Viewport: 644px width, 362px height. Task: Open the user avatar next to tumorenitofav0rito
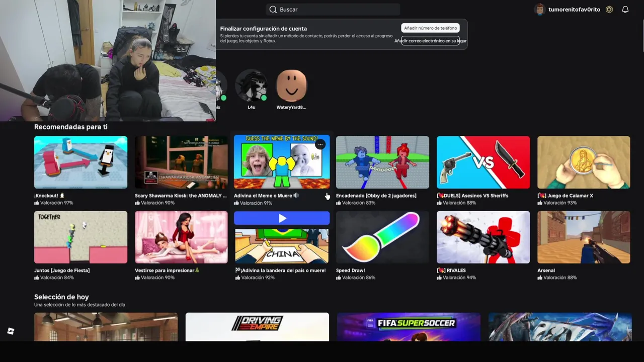click(x=539, y=10)
